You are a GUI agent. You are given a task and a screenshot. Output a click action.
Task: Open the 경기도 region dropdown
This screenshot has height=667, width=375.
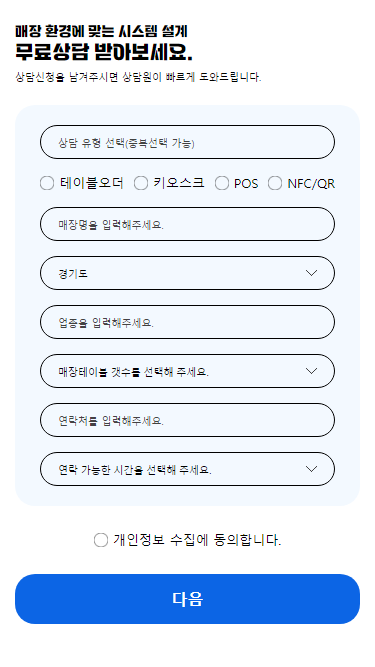click(x=187, y=273)
